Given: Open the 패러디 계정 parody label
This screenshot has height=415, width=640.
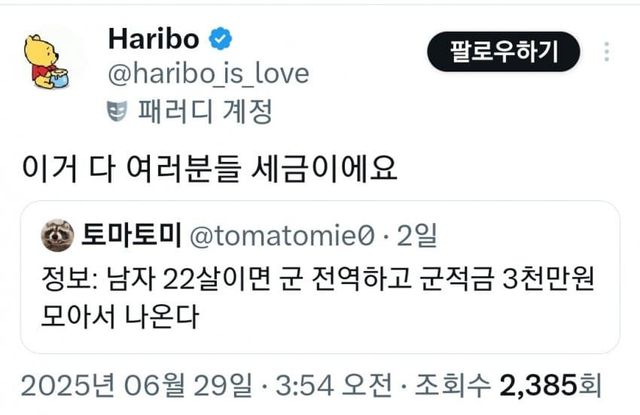Looking at the screenshot, I should click(205, 111).
